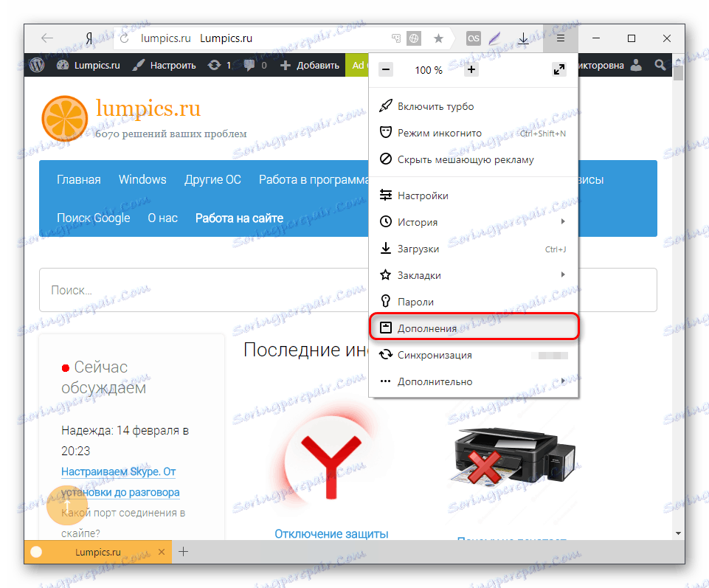Close the Lumpics.ru tab

click(162, 552)
